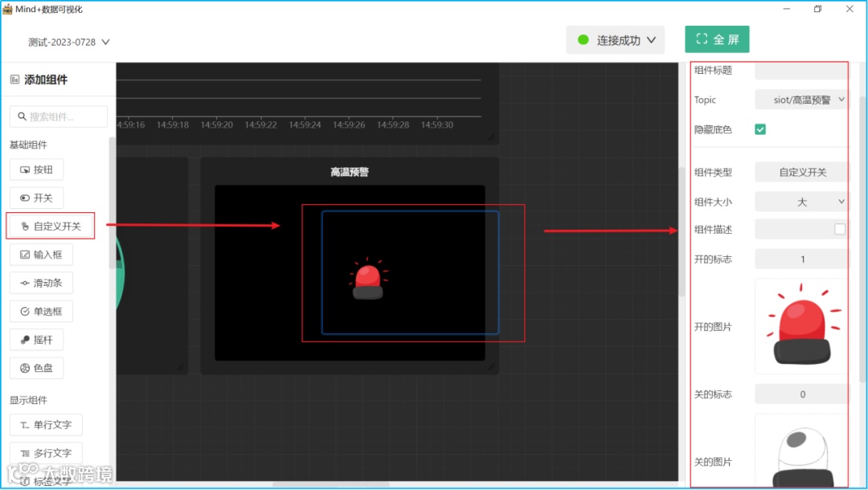The height and width of the screenshot is (490, 868).
Task: Click the 多行文字 text icon
Action: (25, 453)
